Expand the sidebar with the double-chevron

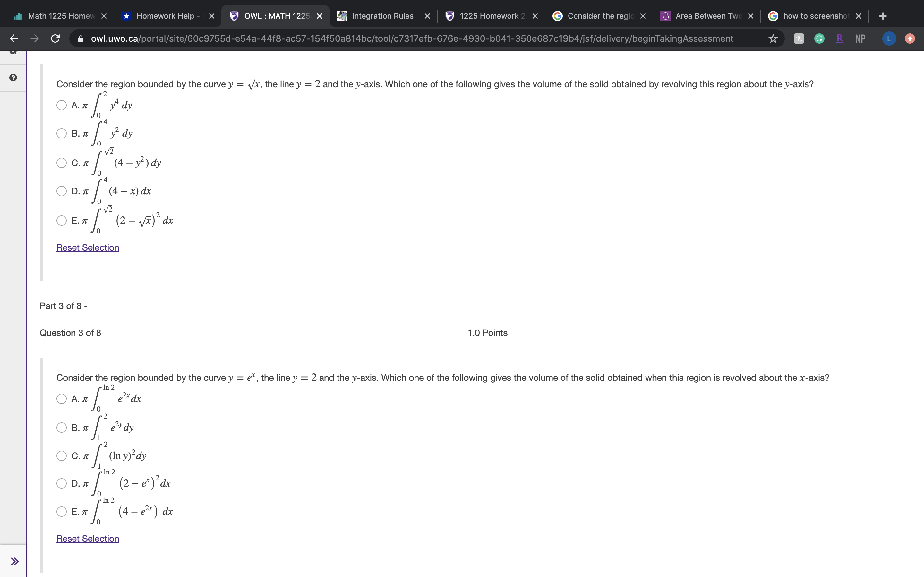point(14,561)
